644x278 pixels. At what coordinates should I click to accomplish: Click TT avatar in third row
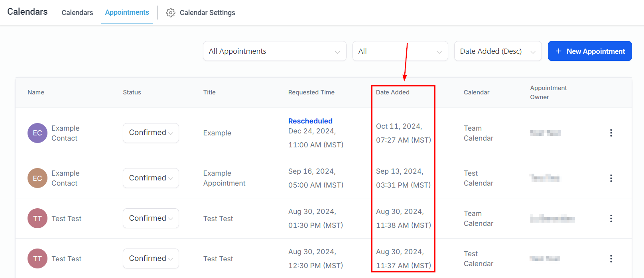tap(37, 219)
